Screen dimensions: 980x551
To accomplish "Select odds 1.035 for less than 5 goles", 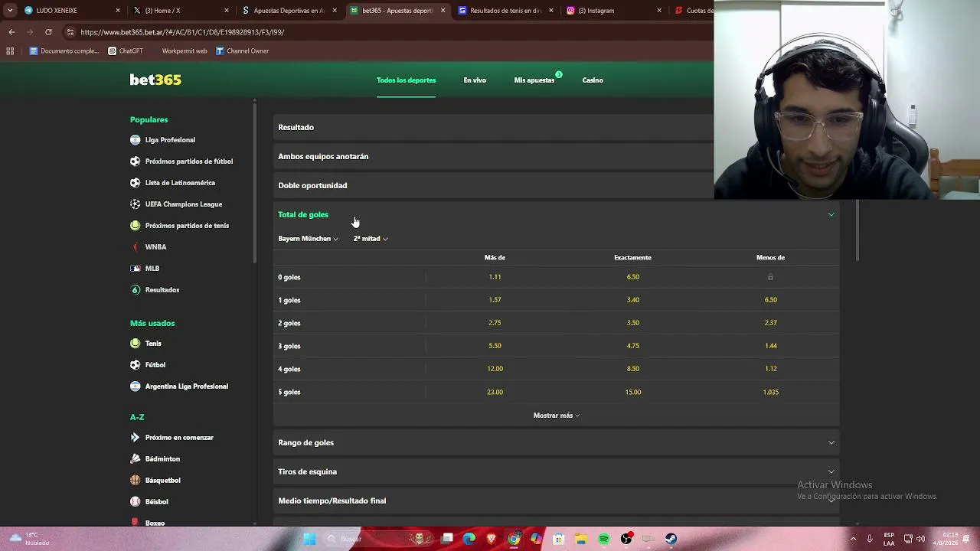I will click(x=771, y=392).
